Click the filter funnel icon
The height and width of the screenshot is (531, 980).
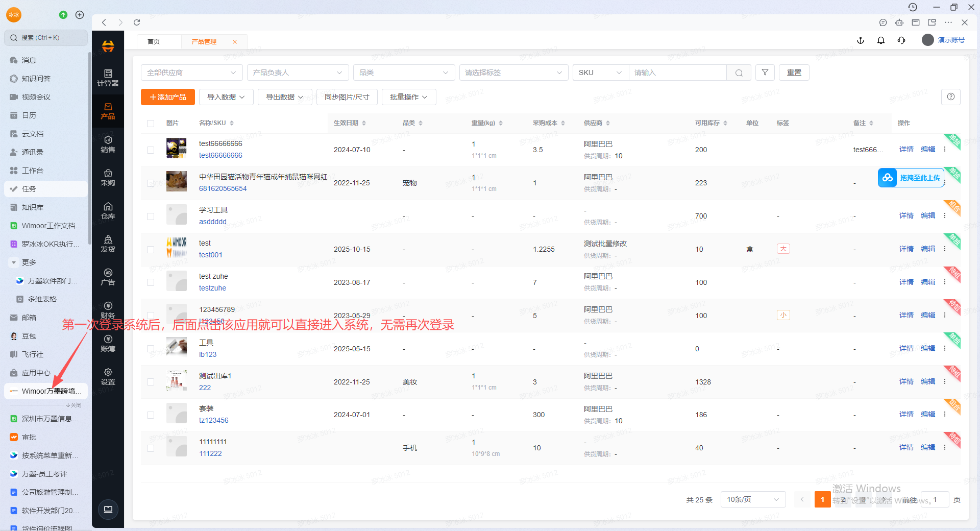765,73
